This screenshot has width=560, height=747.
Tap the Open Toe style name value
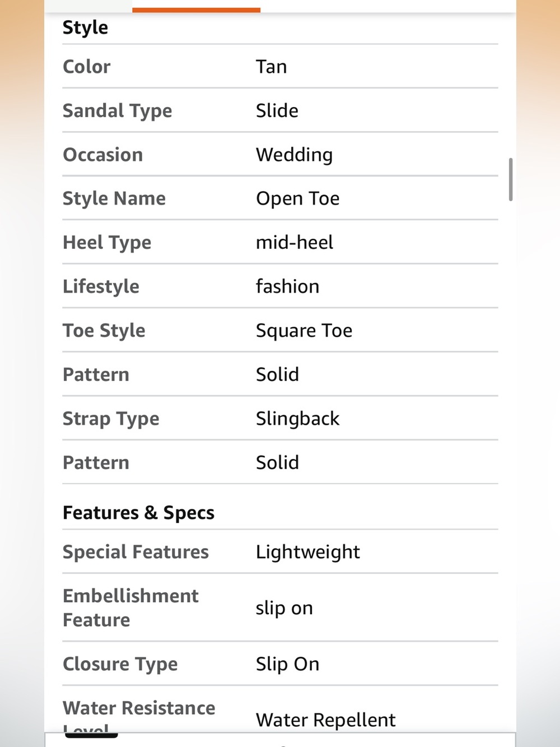coord(297,198)
